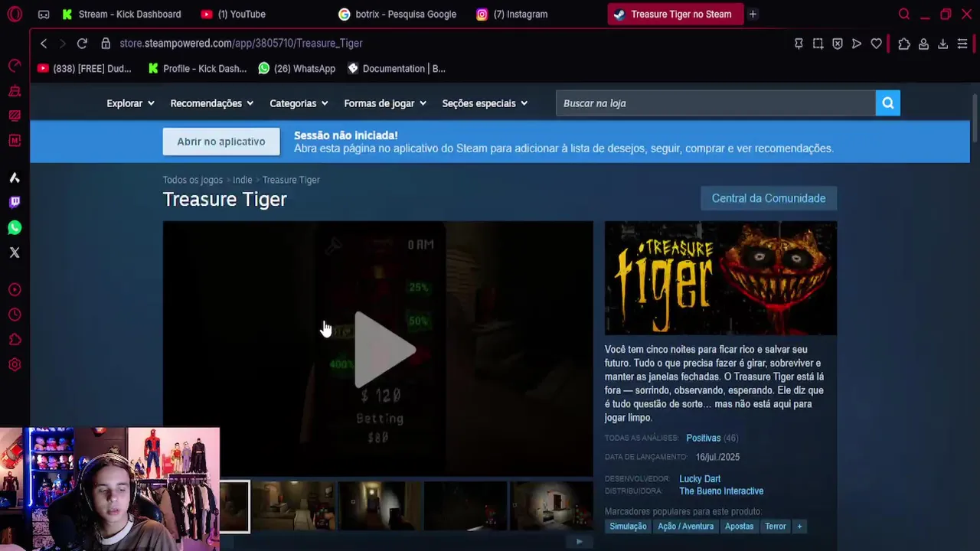Viewport: 980px width, 551px height.
Task: Open WhatsApp from the browser sidebar
Action: [15, 227]
